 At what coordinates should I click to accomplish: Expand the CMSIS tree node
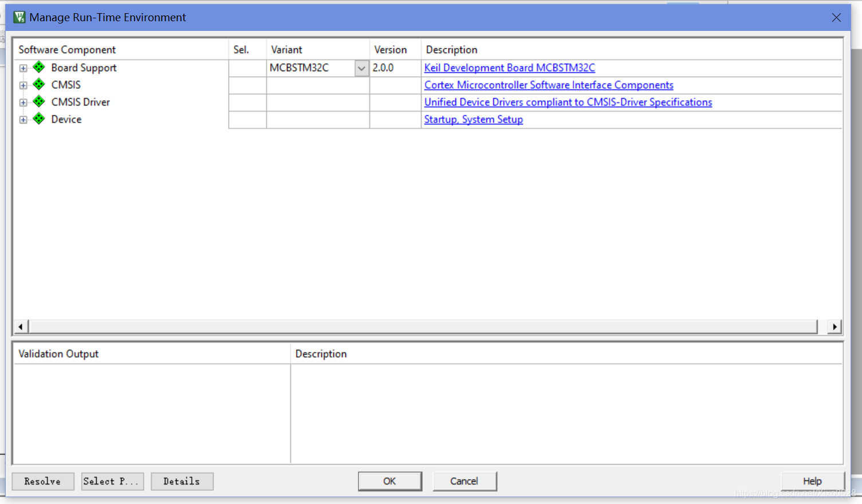pyautogui.click(x=23, y=85)
